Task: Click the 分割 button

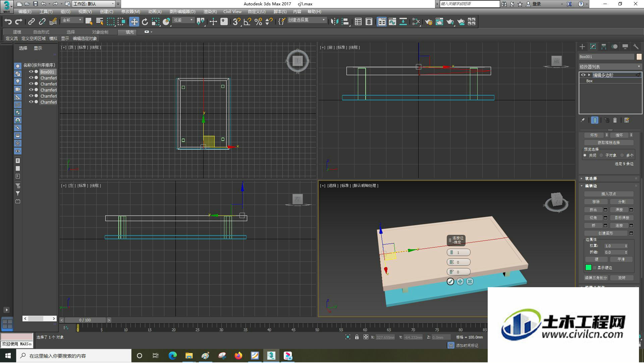Action: 622,202
